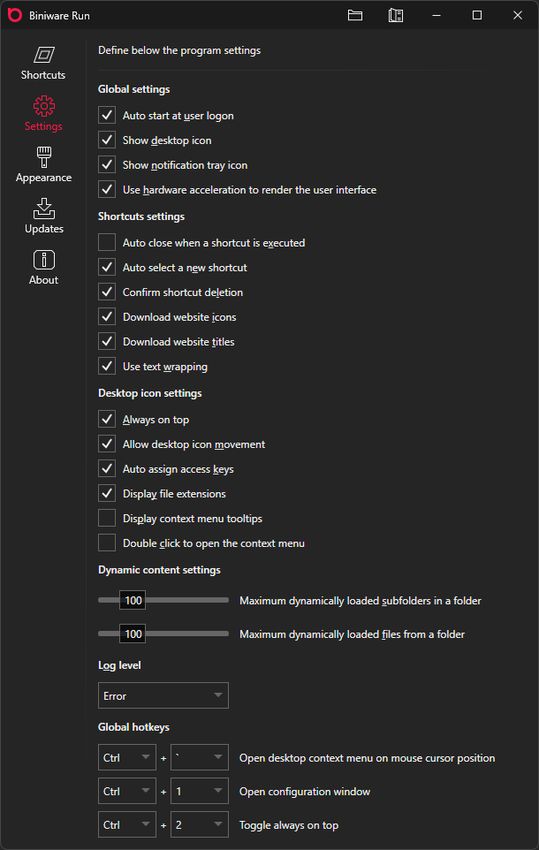Screen dimensions: 539x850
Task: Go to the Updates download icon
Action: [44, 209]
